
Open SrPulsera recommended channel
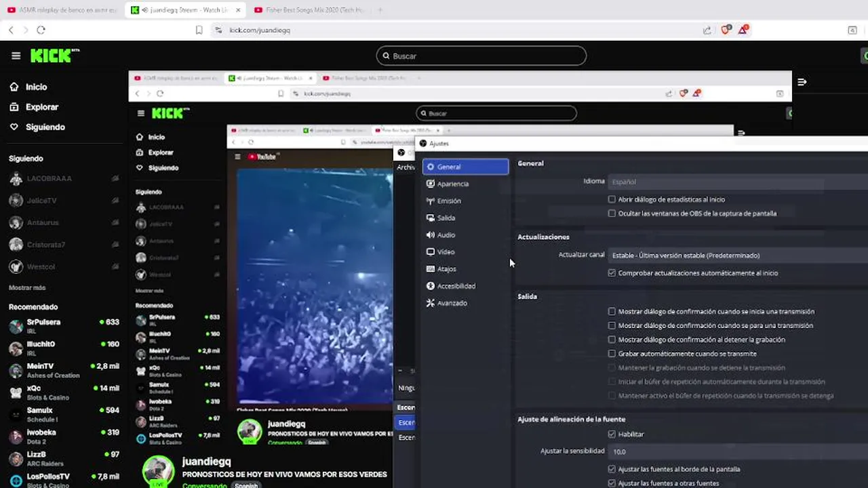pos(64,325)
